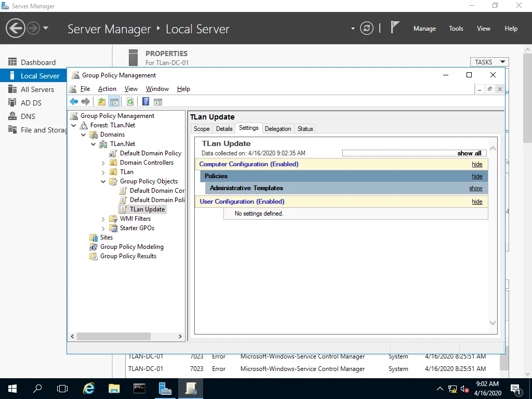Click the Back arrow in GPM toolbar

point(74,101)
